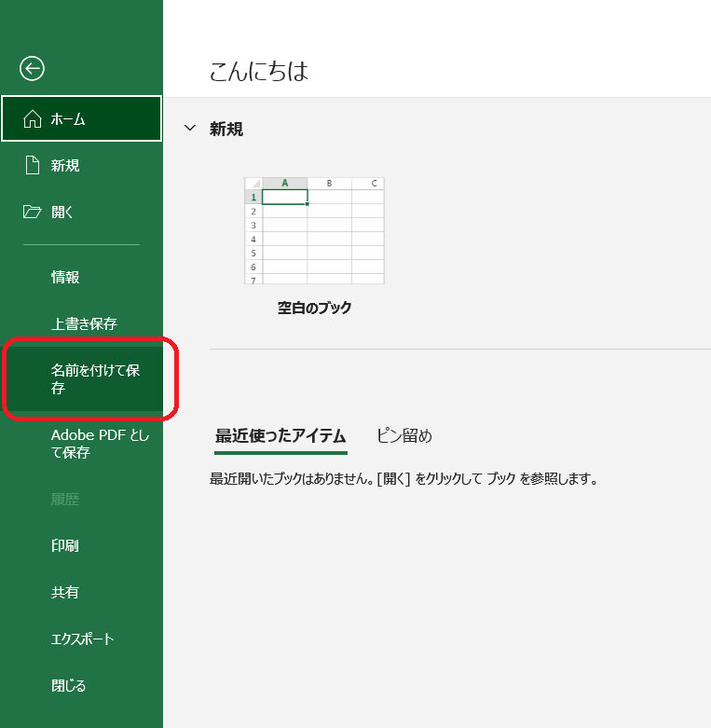Image resolution: width=711 pixels, height=728 pixels.
Task: Choose 名前を付けて保存 in the sidebar
Action: pyautogui.click(x=95, y=379)
